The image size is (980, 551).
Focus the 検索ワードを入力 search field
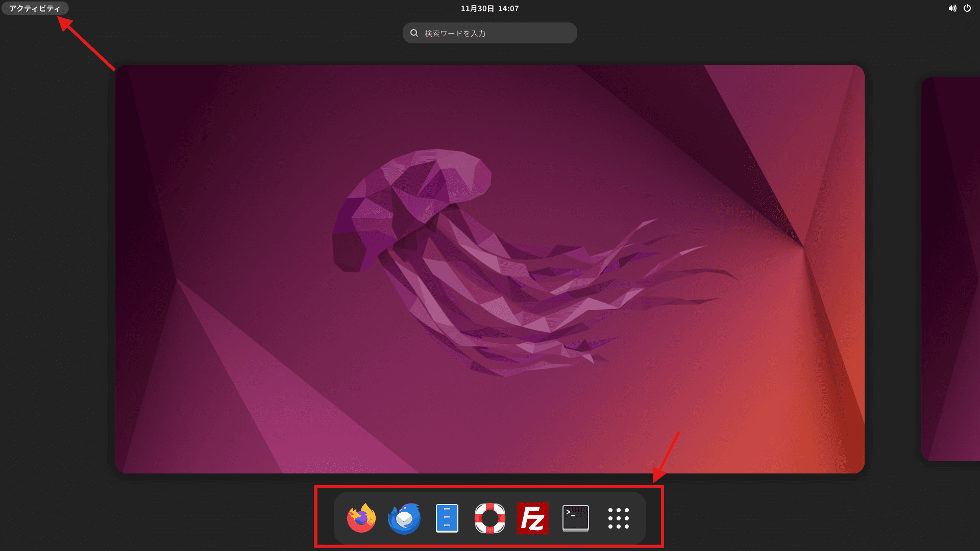[x=489, y=33]
